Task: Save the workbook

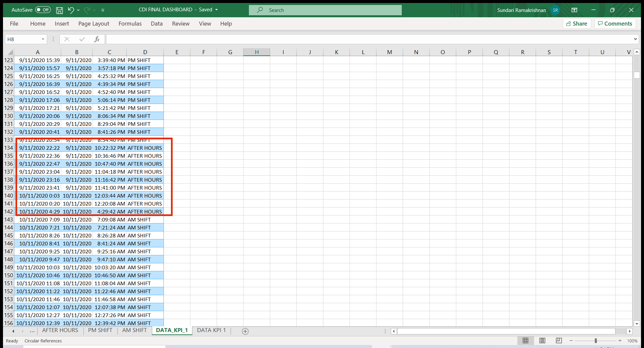Action: click(59, 10)
